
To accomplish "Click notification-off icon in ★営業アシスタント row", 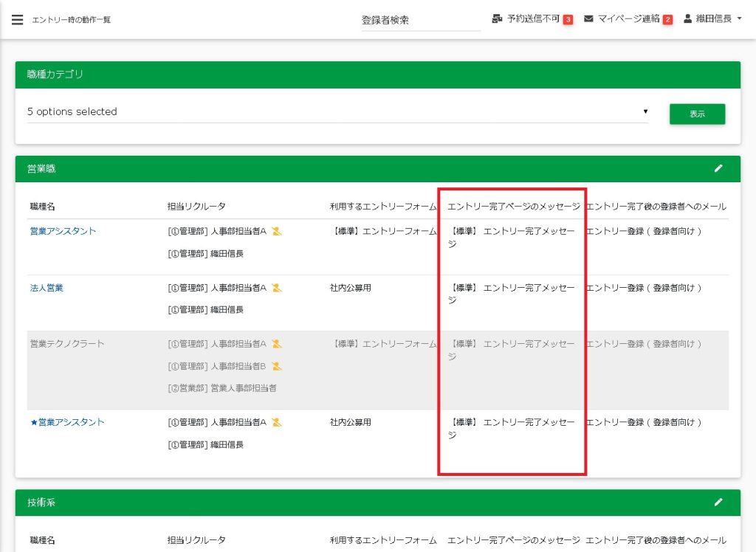I will (277, 423).
